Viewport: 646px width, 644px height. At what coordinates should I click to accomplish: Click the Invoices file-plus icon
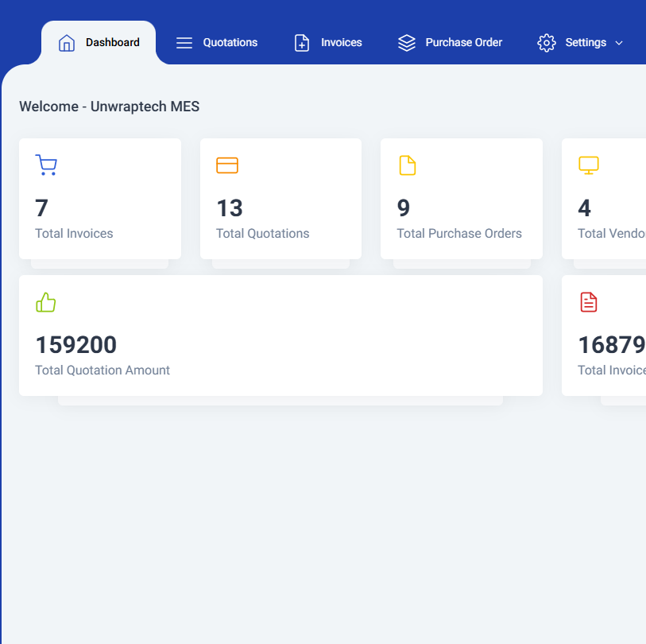click(302, 43)
